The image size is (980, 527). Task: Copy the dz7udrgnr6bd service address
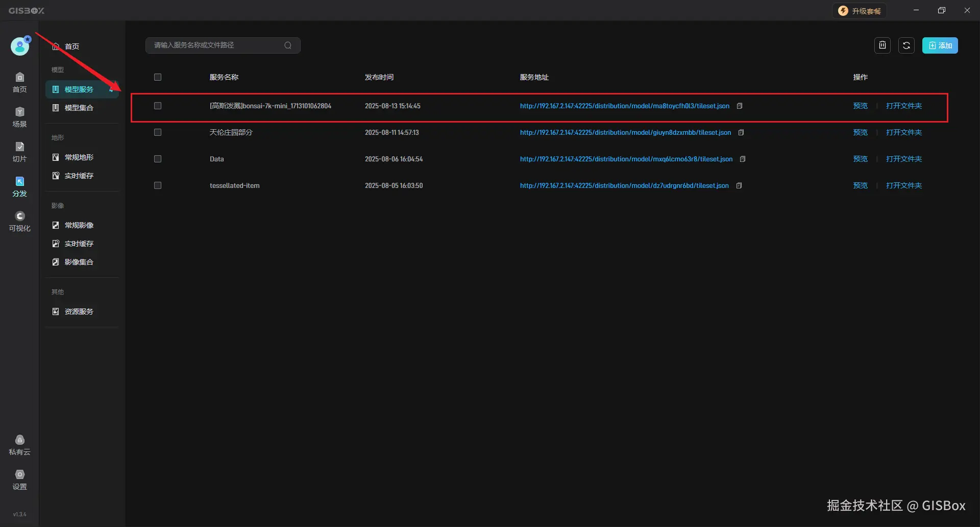click(x=739, y=186)
